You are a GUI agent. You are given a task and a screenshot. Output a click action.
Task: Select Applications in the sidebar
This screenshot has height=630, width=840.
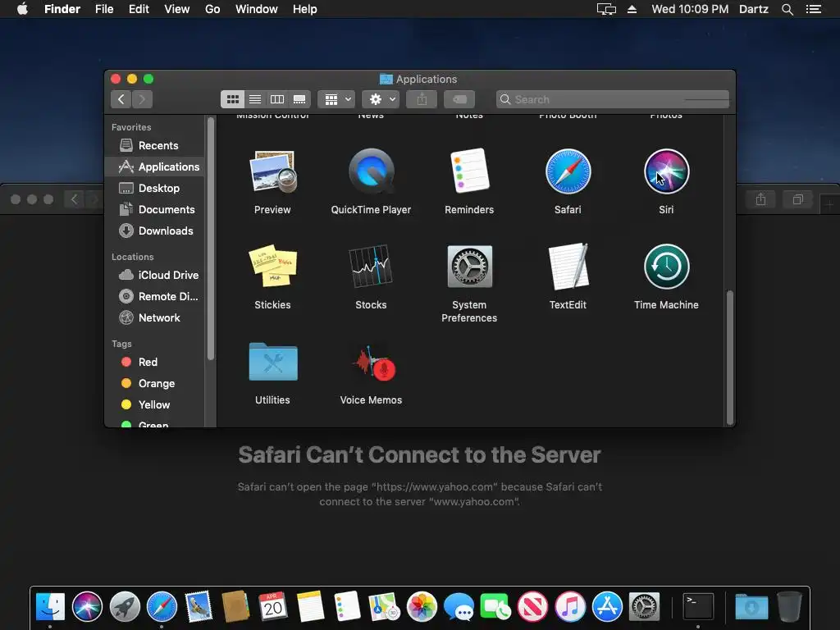coord(155,167)
